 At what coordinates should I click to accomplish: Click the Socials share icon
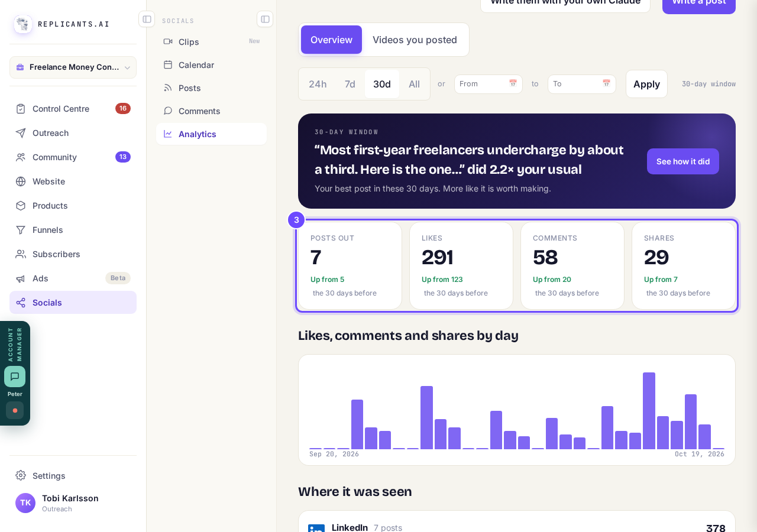pyautogui.click(x=21, y=303)
